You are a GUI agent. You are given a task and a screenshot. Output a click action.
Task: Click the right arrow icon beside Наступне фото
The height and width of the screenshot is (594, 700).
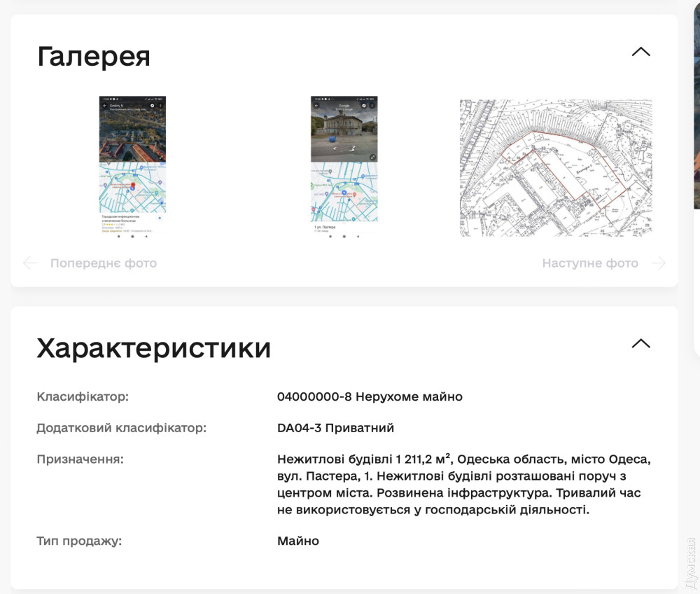coord(658,263)
